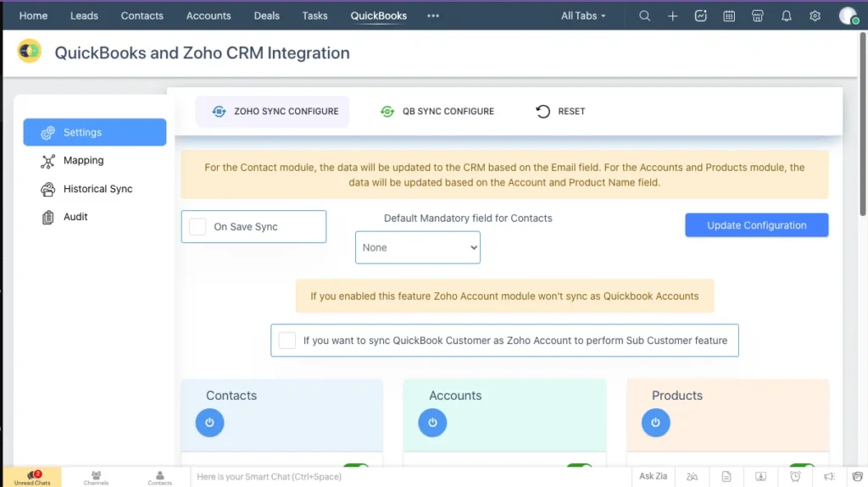Click the QuickBooks integration logo
868x487 pixels.
point(30,51)
